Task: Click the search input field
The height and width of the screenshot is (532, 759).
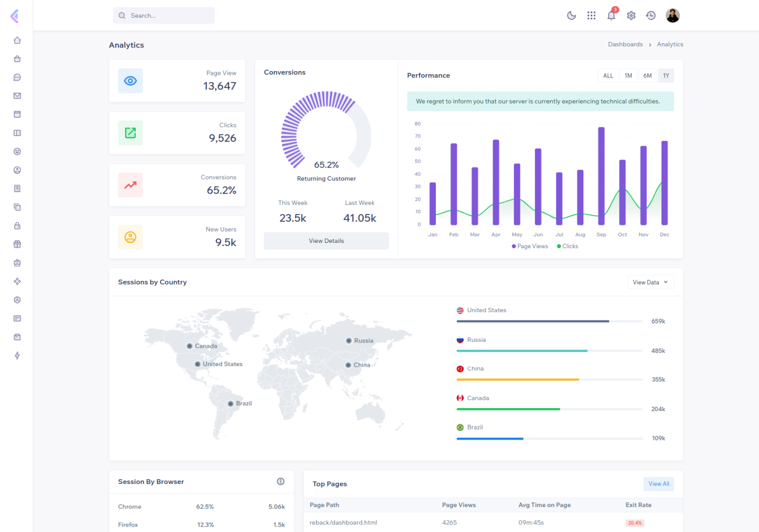Action: click(164, 15)
